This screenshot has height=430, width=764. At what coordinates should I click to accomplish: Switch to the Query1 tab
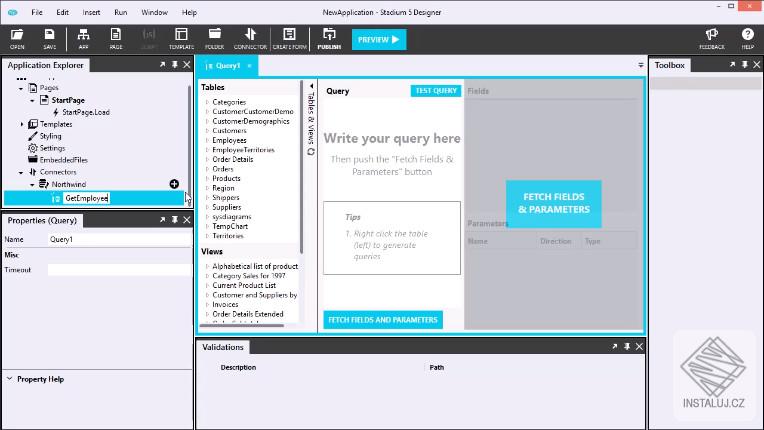228,66
